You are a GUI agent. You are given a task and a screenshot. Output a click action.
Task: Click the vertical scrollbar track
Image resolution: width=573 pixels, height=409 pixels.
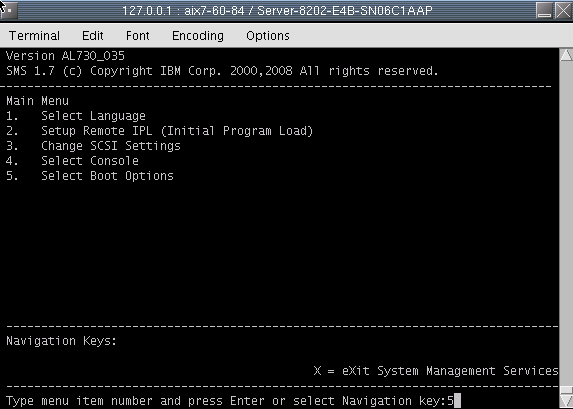[x=566, y=227]
